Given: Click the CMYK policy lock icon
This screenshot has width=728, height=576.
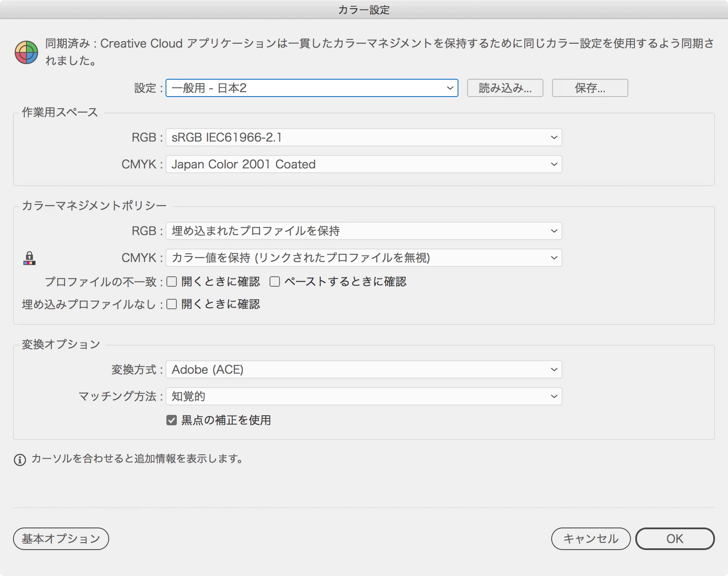Looking at the screenshot, I should pos(29,258).
